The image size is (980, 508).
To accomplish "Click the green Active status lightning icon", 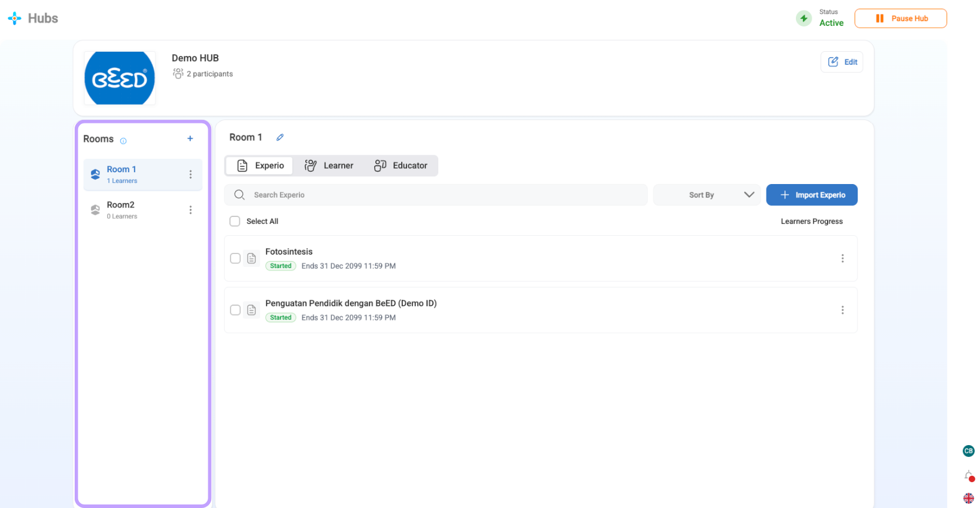I will tap(804, 18).
